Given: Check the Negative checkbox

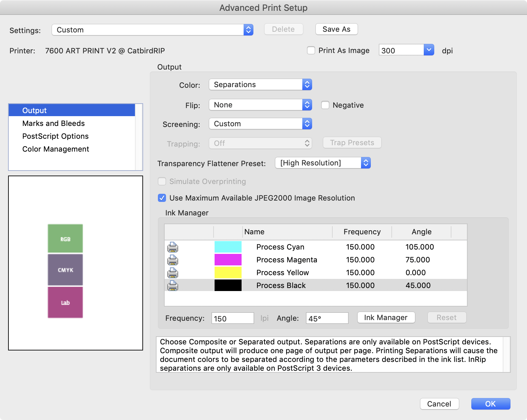Looking at the screenshot, I should (325, 105).
